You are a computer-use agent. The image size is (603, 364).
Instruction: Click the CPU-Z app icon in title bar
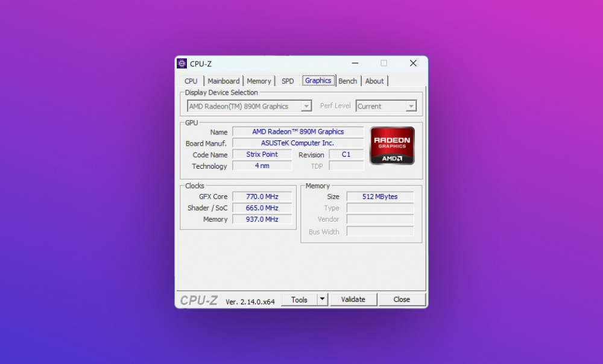tap(182, 63)
